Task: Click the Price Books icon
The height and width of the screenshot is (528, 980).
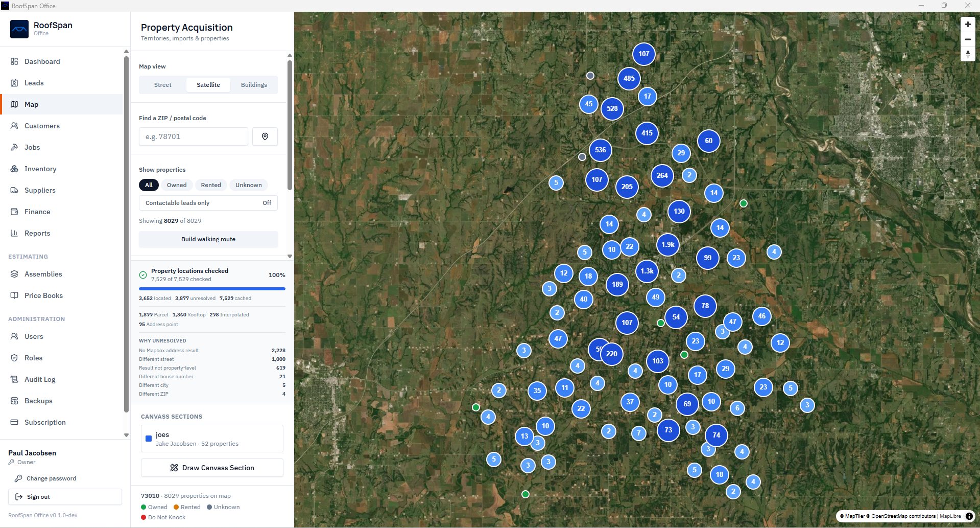Action: (x=14, y=295)
